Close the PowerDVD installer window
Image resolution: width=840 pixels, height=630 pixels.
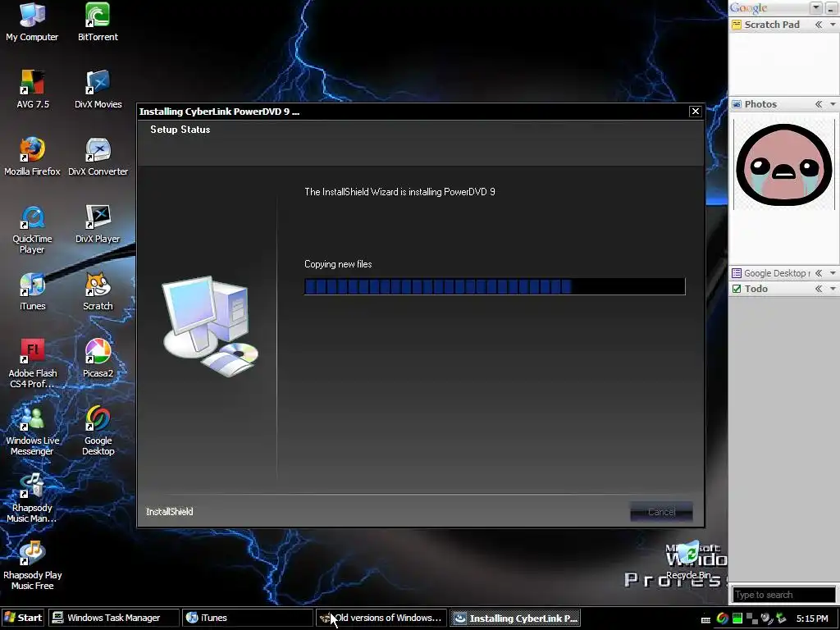click(696, 111)
